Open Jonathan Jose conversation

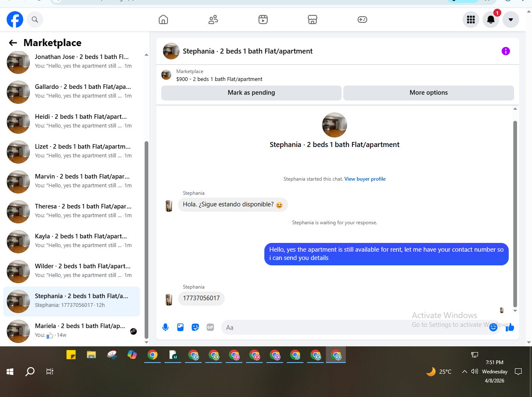point(71,61)
